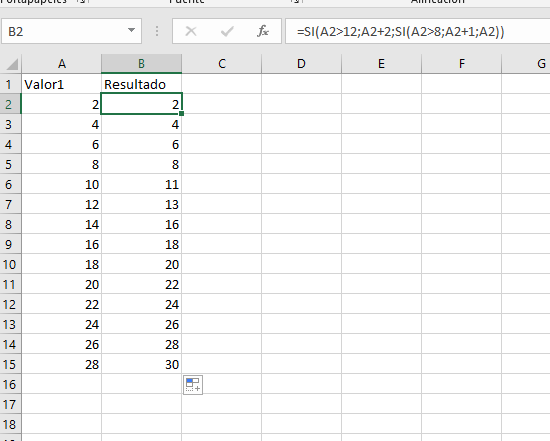Select column B header
Screen dimensions: 550x441
(141, 64)
